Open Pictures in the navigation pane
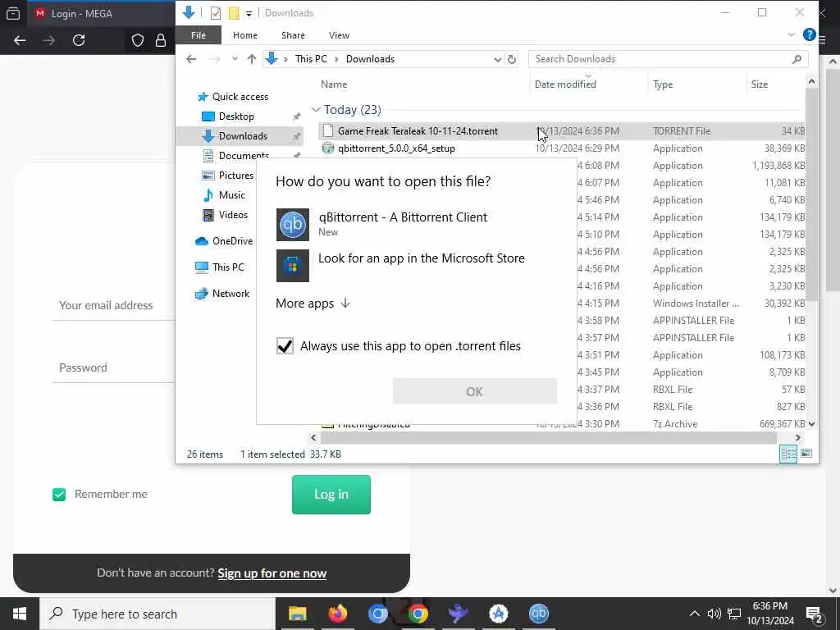840x630 pixels. 235,176
